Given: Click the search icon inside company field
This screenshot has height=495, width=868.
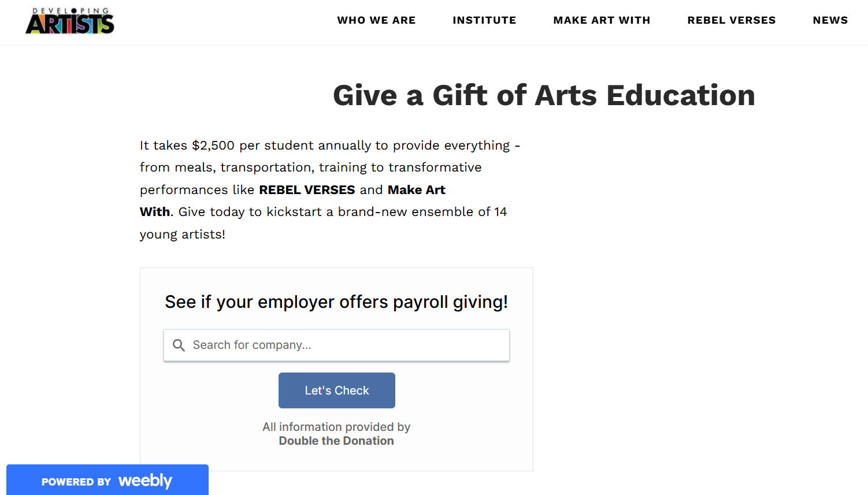Looking at the screenshot, I should (179, 345).
